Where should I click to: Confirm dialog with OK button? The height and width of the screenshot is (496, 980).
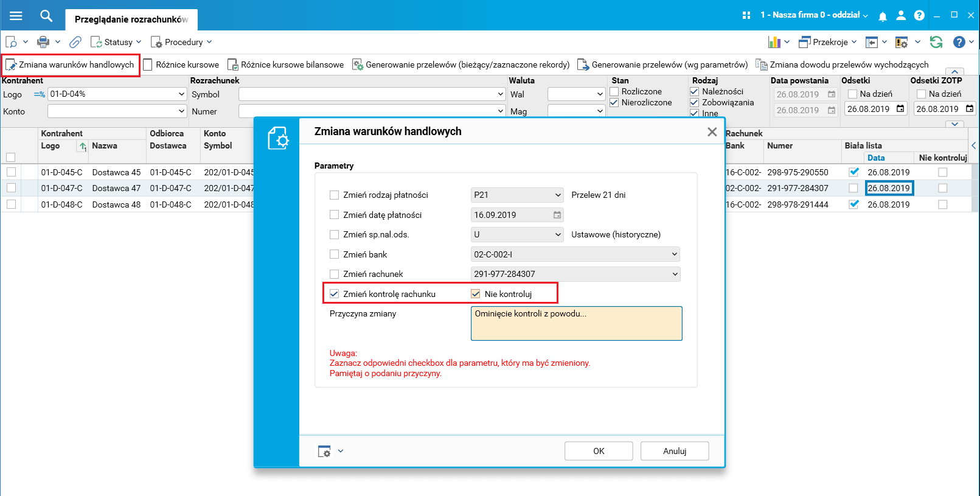(599, 451)
